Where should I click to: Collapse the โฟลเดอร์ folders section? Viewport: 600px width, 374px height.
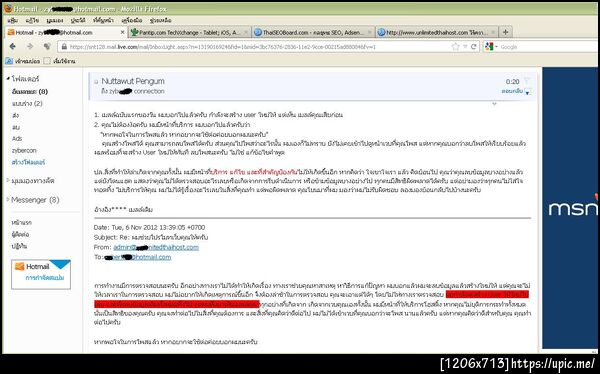8,78
